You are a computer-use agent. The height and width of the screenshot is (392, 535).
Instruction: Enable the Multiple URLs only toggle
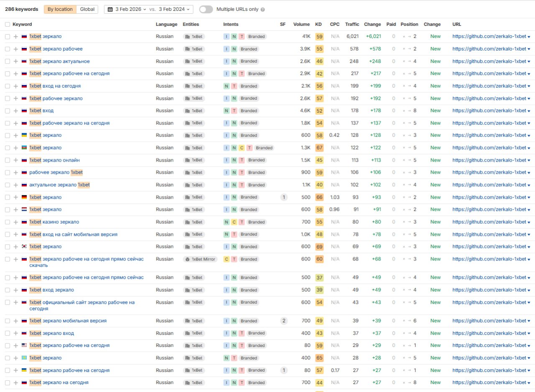(206, 9)
